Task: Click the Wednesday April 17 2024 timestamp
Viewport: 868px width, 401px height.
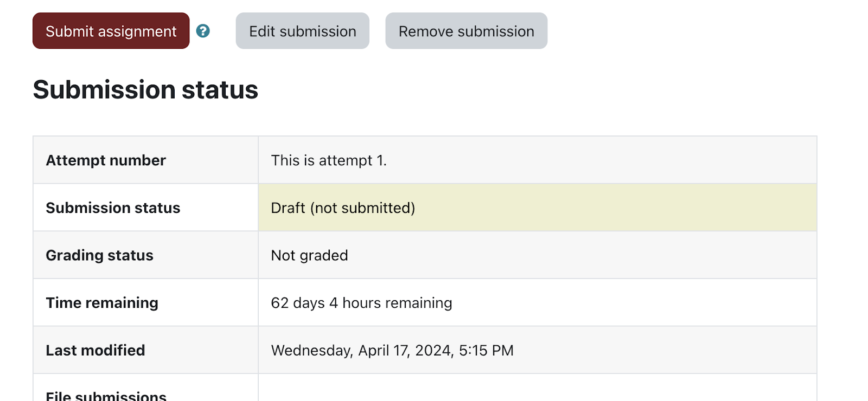Action: [x=392, y=350]
